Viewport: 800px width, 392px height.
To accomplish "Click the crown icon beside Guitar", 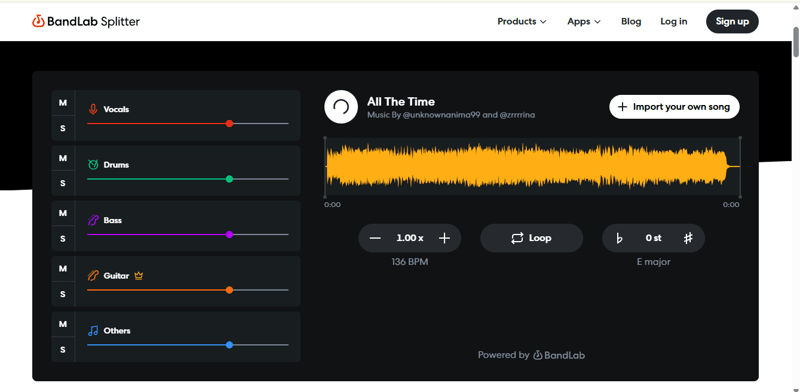I will pyautogui.click(x=138, y=276).
